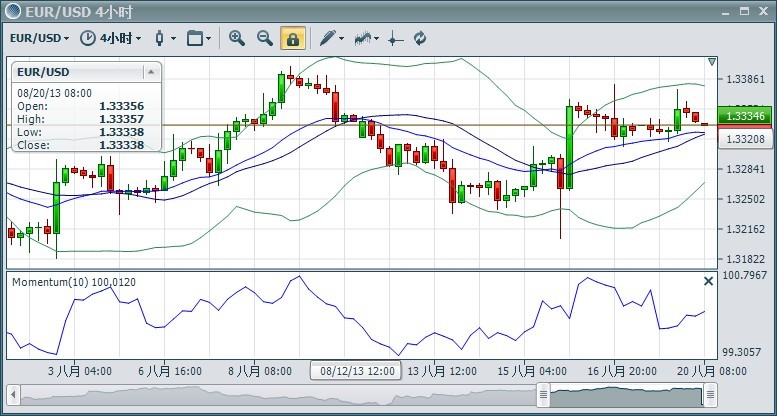This screenshot has height=416, width=777.
Task: Open the 4小时 timeframe dropdown
Action: 121,38
